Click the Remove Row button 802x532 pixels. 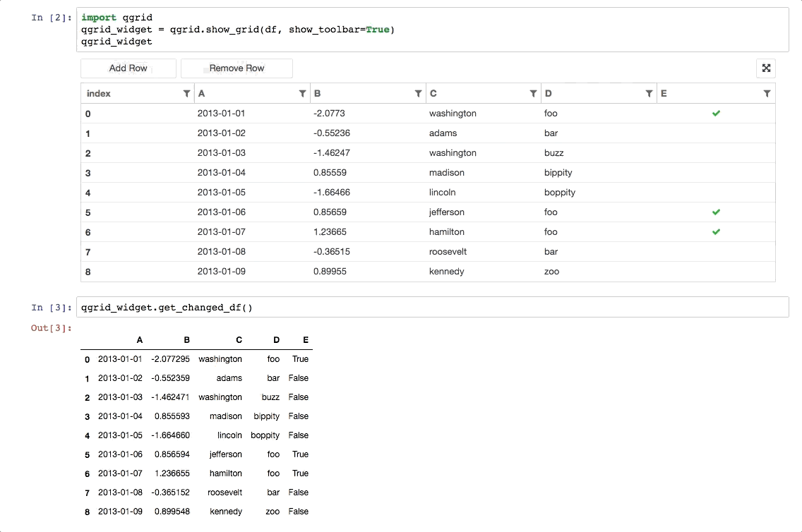237,68
